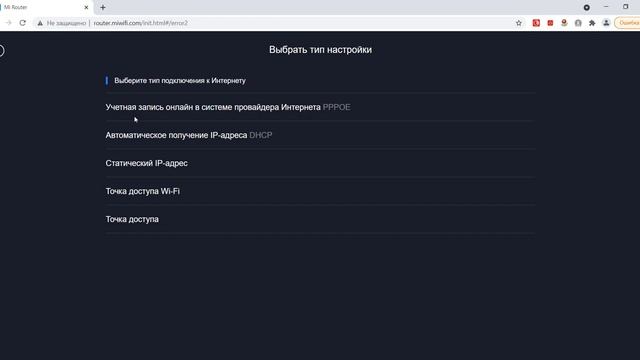Open the Chrome profile avatar
640x360 pixels.
[x=606, y=23]
